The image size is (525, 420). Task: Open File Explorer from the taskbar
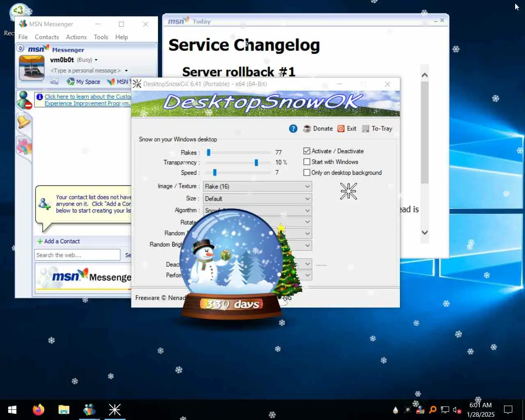coord(64,409)
